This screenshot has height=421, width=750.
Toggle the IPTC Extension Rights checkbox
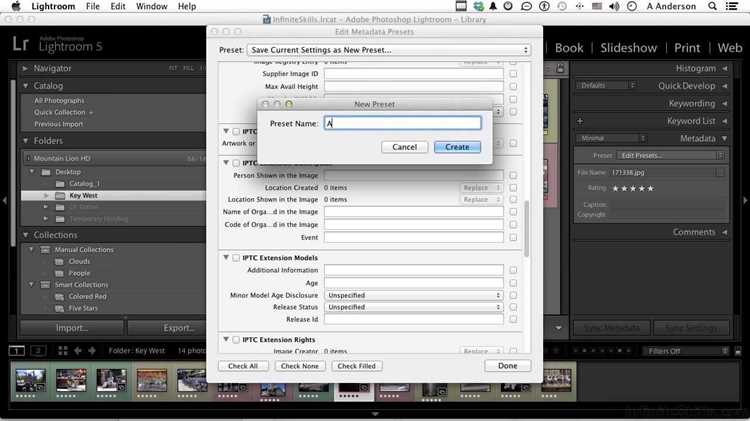coord(236,340)
